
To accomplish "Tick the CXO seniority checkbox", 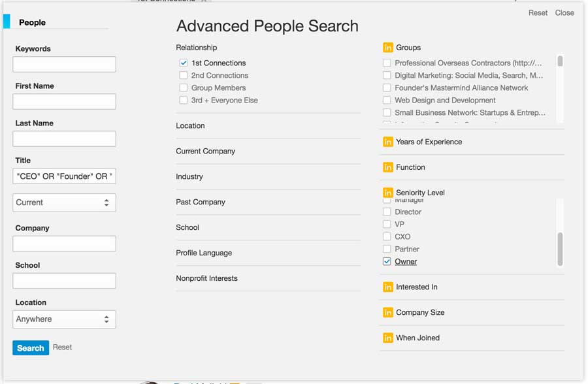I will pos(387,236).
